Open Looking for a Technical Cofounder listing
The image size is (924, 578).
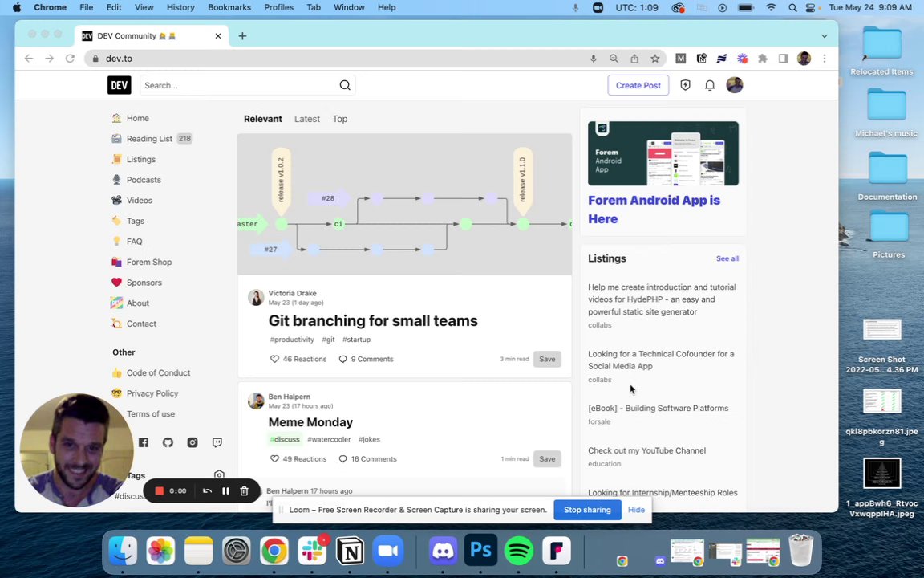tap(661, 360)
